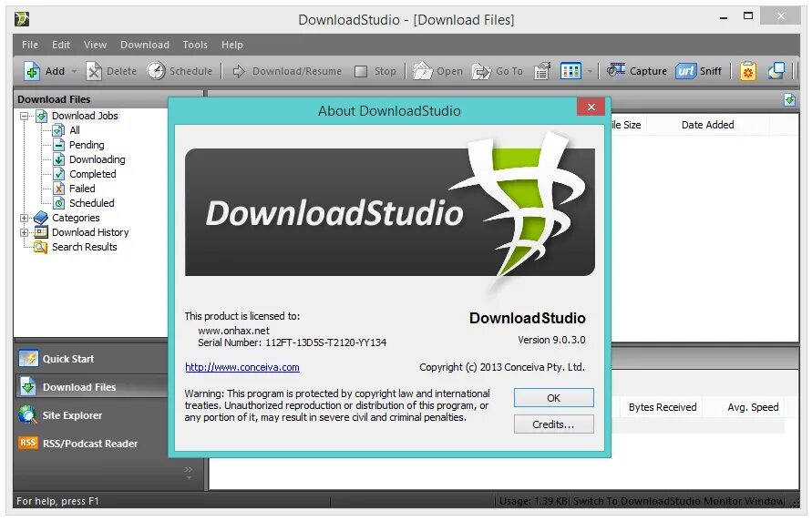Open the view grid dropdown arrow
Viewport: 812px width, 521px height.
(590, 71)
